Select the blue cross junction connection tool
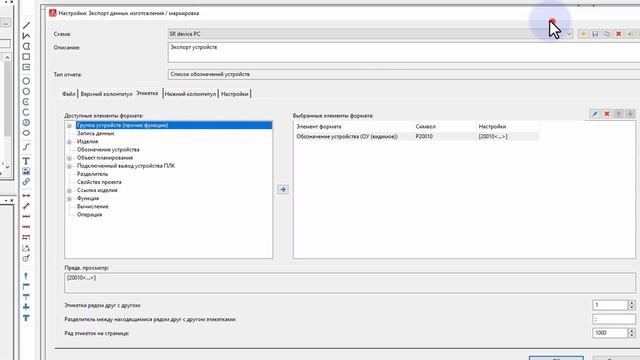Viewport: 640px width, 360px height. [x=26, y=307]
